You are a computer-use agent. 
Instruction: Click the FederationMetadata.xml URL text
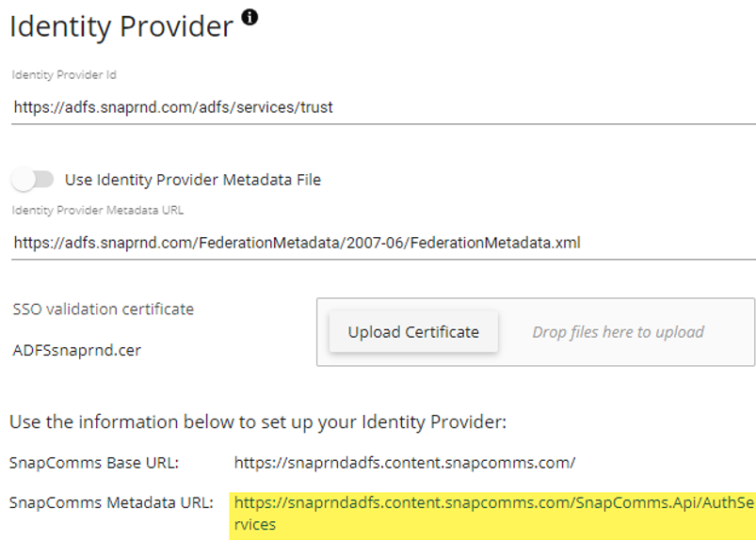pyautogui.click(x=297, y=243)
